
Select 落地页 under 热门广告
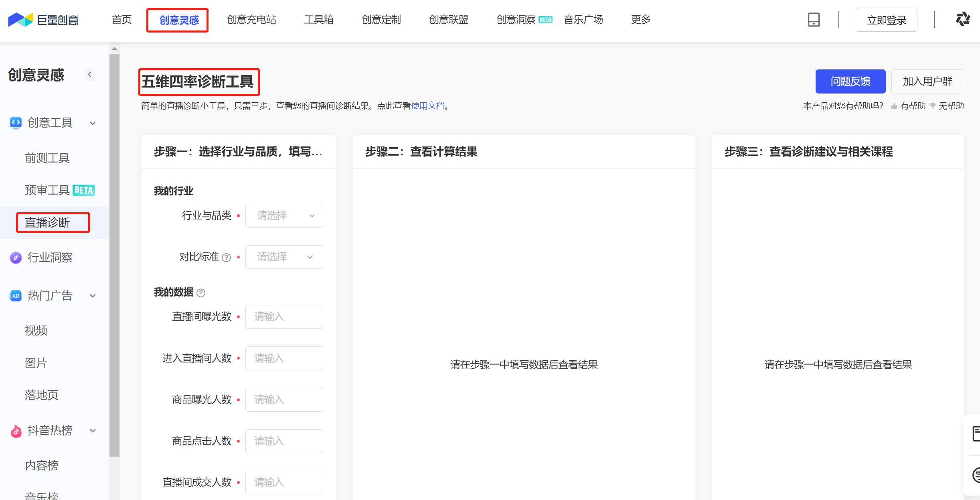[x=42, y=395]
